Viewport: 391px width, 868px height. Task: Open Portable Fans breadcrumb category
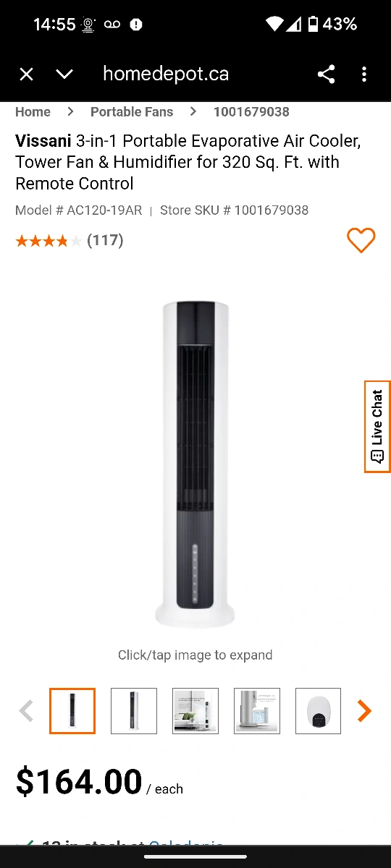(132, 111)
